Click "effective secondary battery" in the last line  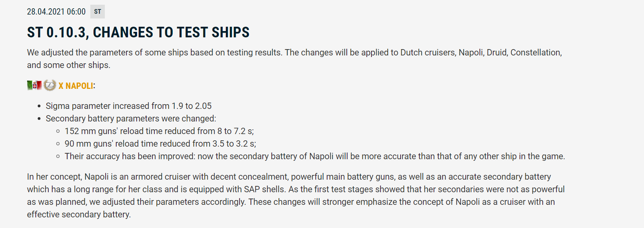click(x=79, y=214)
